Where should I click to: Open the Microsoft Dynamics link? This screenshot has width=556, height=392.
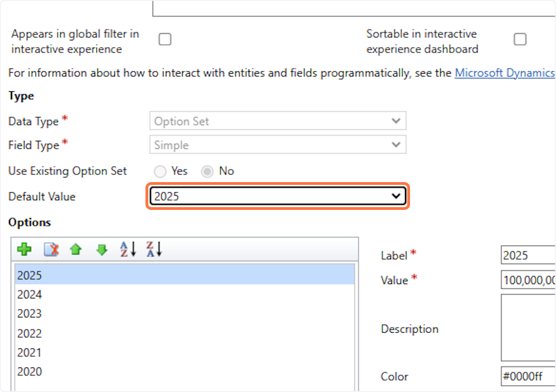505,73
